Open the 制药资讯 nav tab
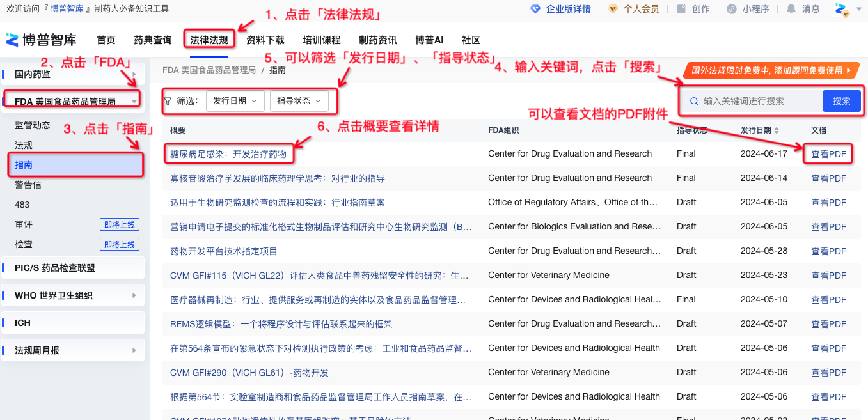 [378, 40]
